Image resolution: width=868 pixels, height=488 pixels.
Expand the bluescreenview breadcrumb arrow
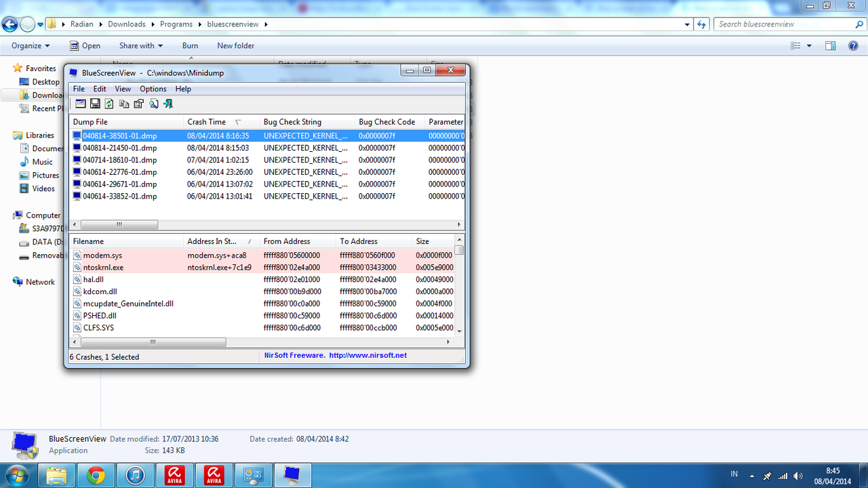pos(267,24)
